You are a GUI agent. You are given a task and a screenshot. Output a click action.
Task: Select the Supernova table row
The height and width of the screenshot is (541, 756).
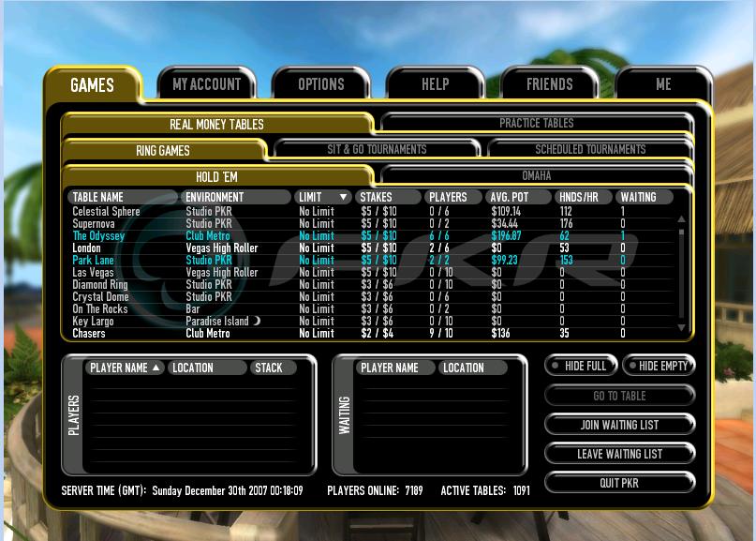click(x=371, y=224)
